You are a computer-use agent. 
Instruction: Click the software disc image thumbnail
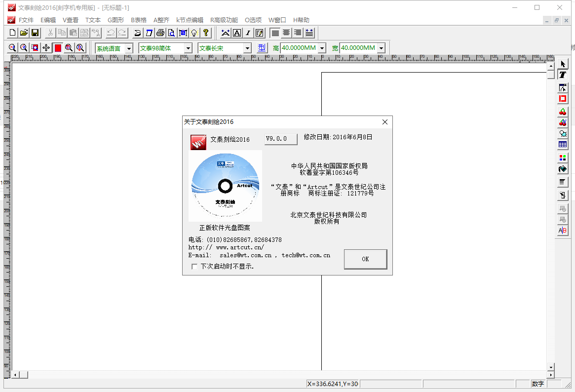point(225,186)
